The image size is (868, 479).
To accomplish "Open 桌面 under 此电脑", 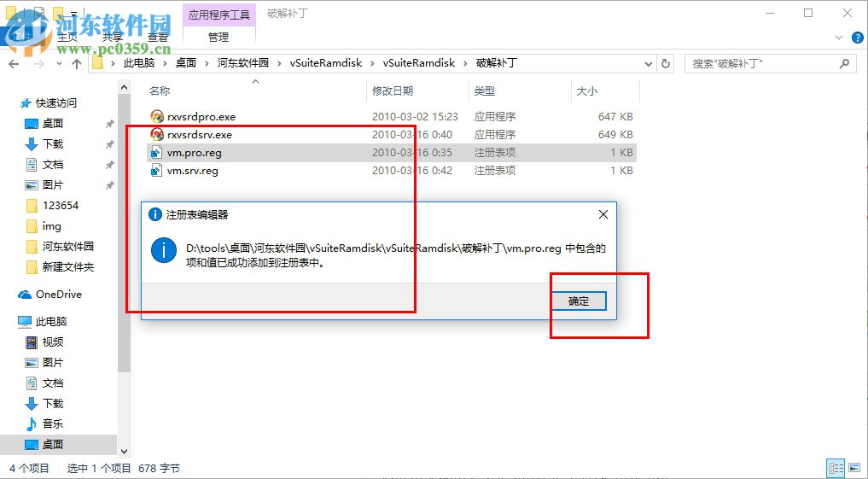I will pyautogui.click(x=53, y=444).
